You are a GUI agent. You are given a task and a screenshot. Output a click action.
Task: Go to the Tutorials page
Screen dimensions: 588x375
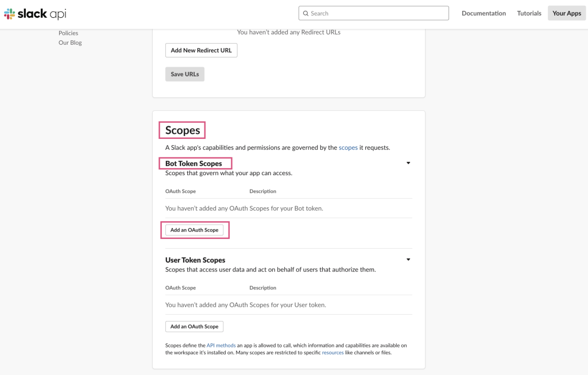coord(529,13)
